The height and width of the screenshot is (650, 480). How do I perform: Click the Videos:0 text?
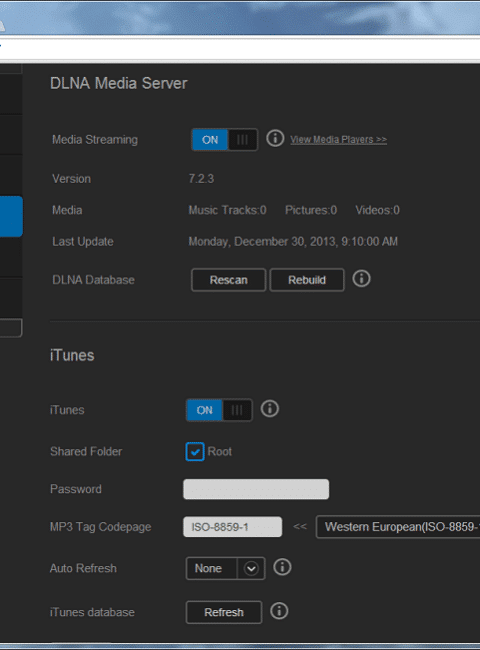377,210
